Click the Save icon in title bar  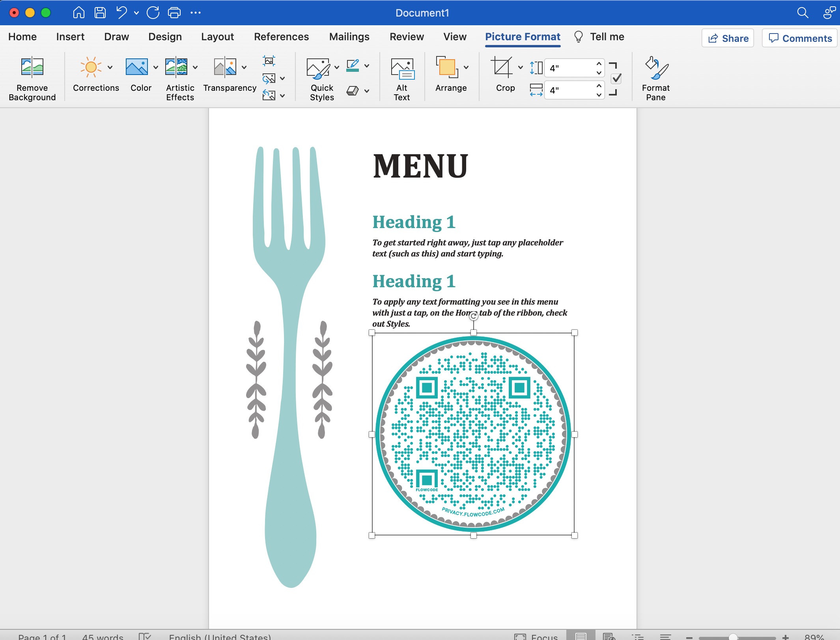pos(100,13)
